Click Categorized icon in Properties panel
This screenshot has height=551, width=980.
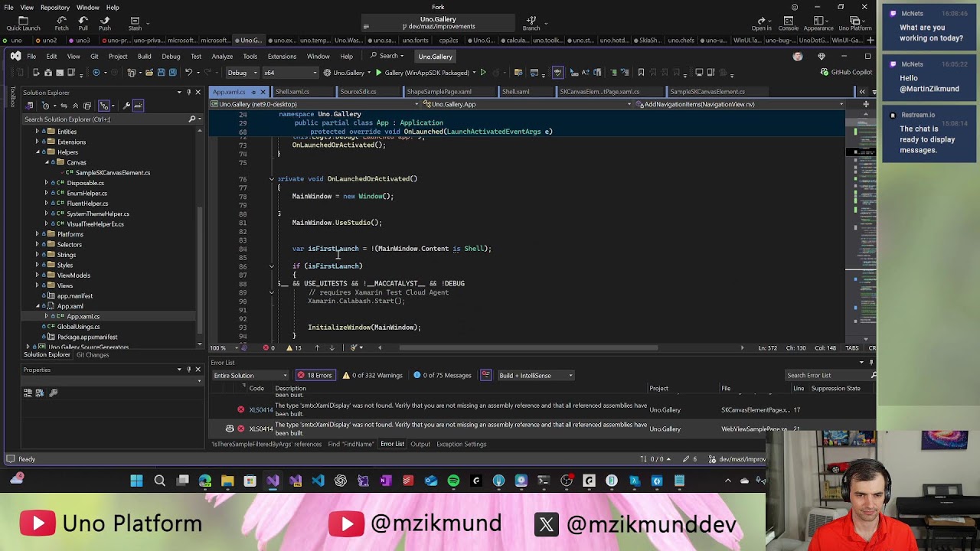click(28, 393)
